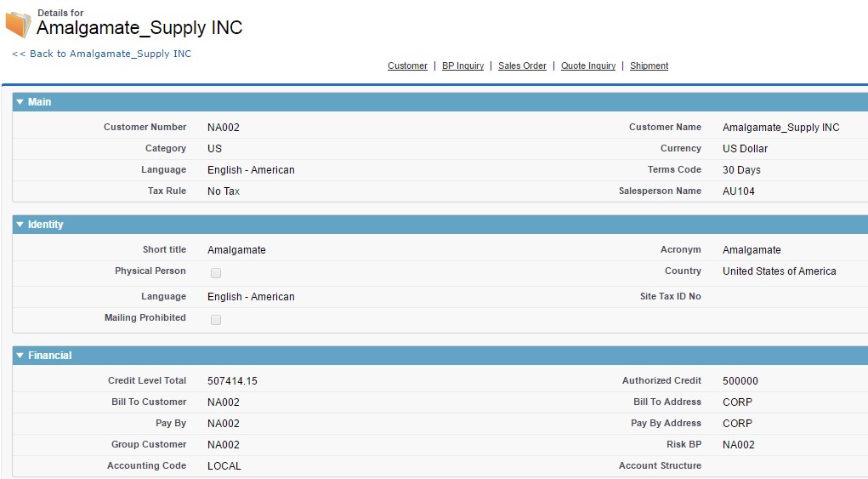Open the Quote Inquiry link
The width and height of the screenshot is (868, 479).
click(x=588, y=66)
